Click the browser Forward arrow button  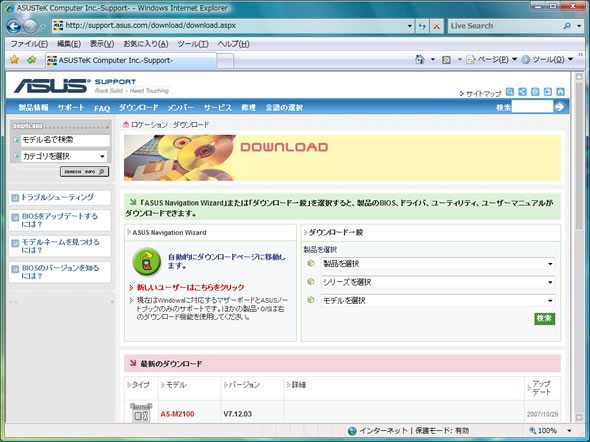(30, 26)
